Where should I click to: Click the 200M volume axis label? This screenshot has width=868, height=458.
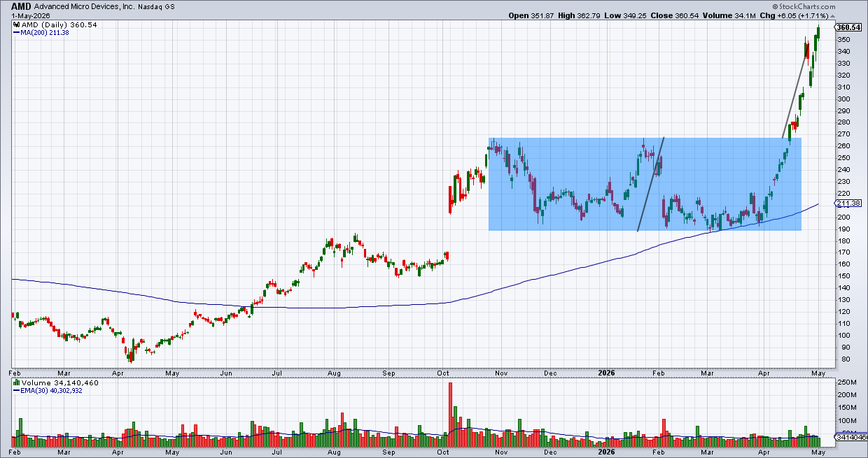[x=848, y=395]
